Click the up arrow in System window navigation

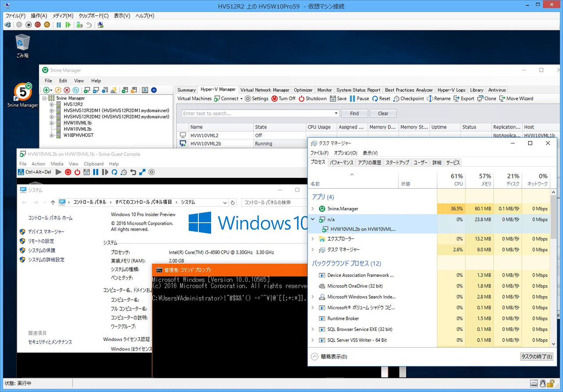point(53,202)
